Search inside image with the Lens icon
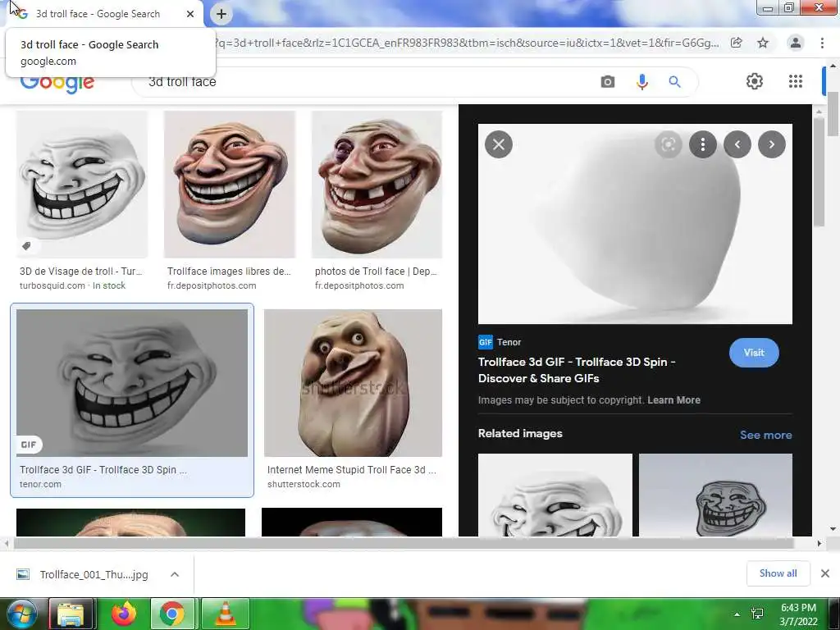The width and height of the screenshot is (840, 630). pos(668,144)
